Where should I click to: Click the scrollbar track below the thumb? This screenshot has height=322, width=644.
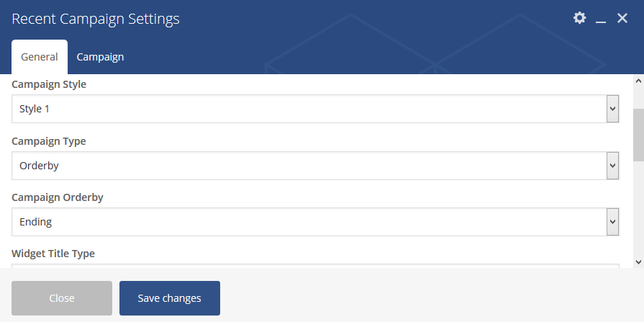point(638,209)
